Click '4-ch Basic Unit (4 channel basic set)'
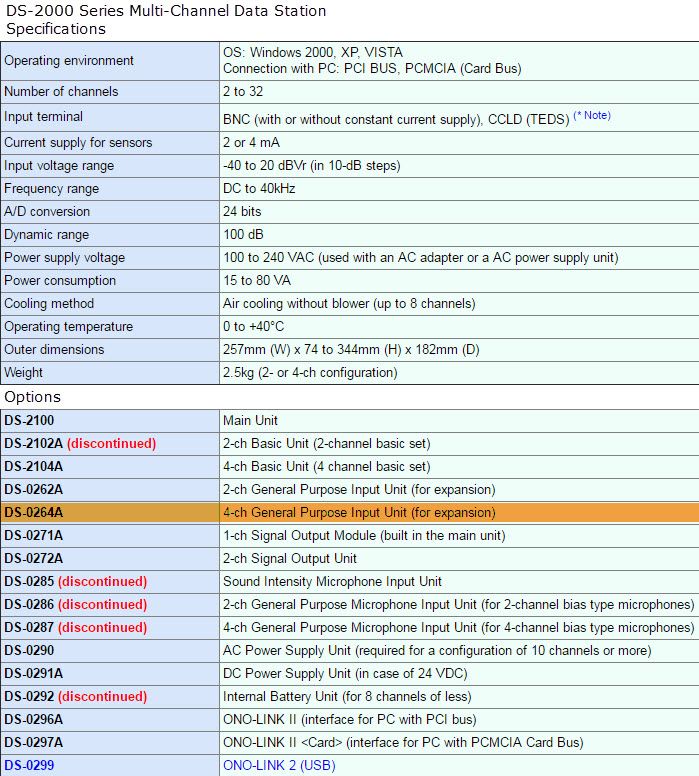This screenshot has height=776, width=699. click(326, 466)
